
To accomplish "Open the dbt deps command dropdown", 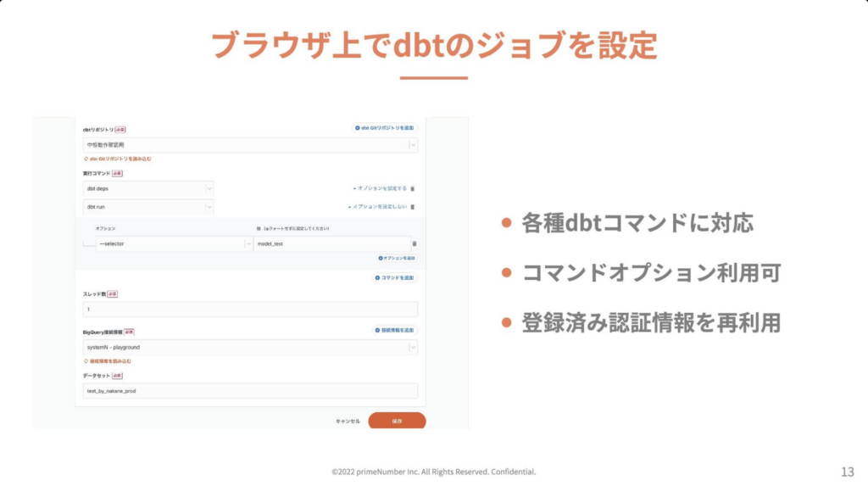I will pos(209,188).
